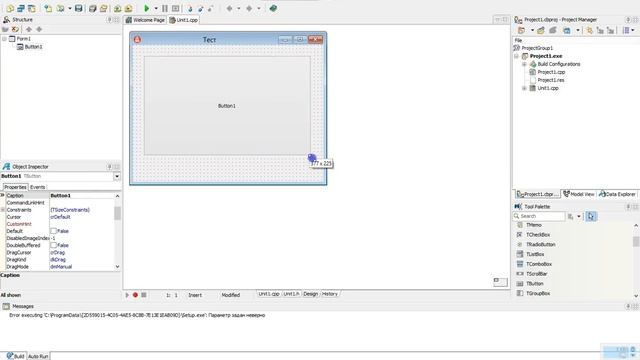Click the green Run button in toolbar
Image resolution: width=640 pixels, height=360 pixels.
147,8
